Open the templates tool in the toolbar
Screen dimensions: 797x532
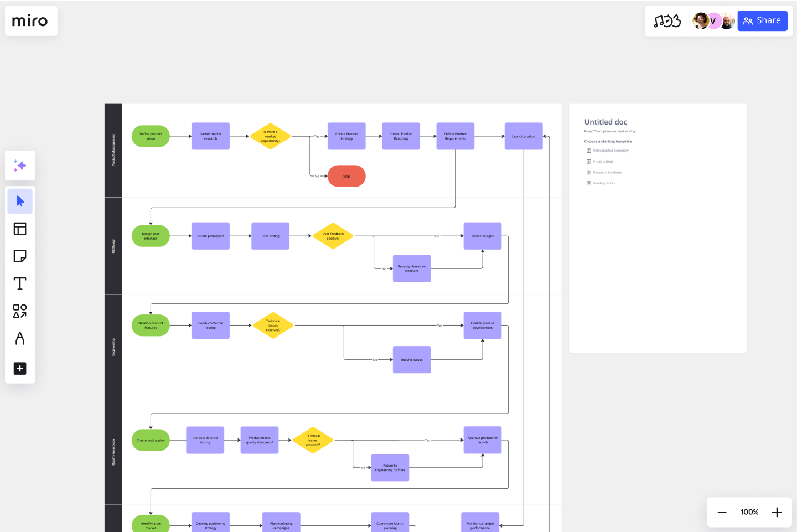(20, 228)
